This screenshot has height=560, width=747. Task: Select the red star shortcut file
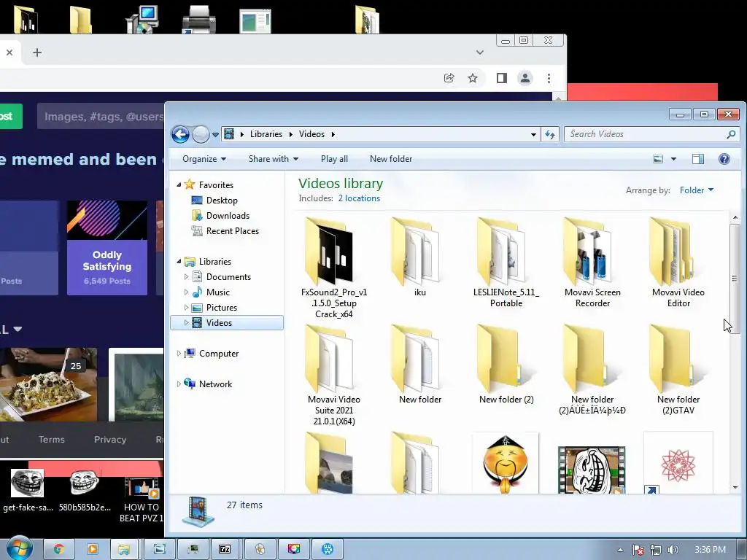678,463
